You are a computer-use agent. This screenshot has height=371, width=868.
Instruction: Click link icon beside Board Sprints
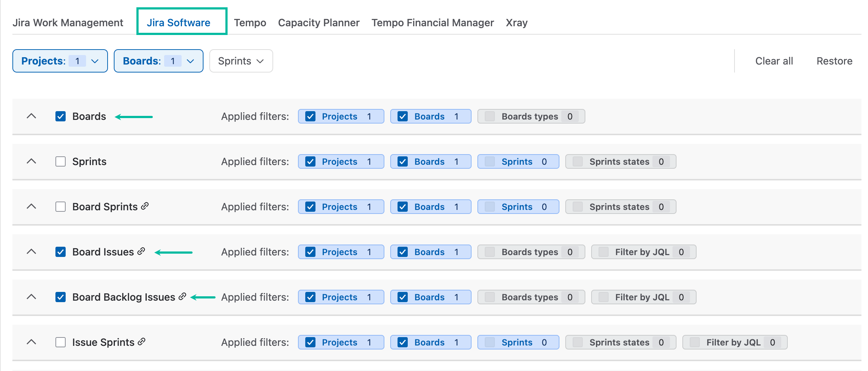pos(145,206)
